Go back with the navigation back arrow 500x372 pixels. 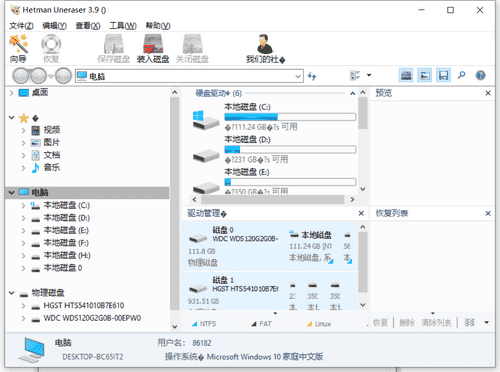coord(21,76)
